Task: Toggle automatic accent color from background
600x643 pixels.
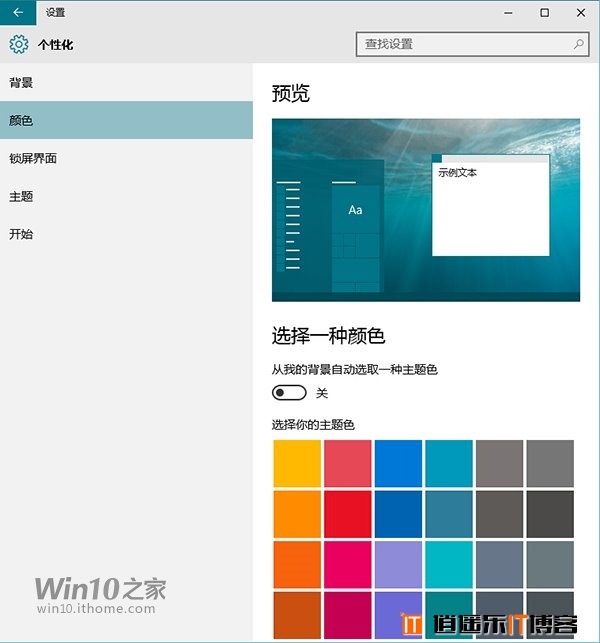Action: tap(289, 393)
